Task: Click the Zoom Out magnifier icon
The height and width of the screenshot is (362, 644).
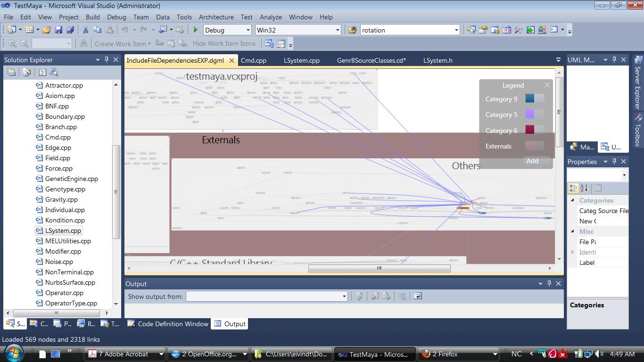Action: [x=24, y=43]
